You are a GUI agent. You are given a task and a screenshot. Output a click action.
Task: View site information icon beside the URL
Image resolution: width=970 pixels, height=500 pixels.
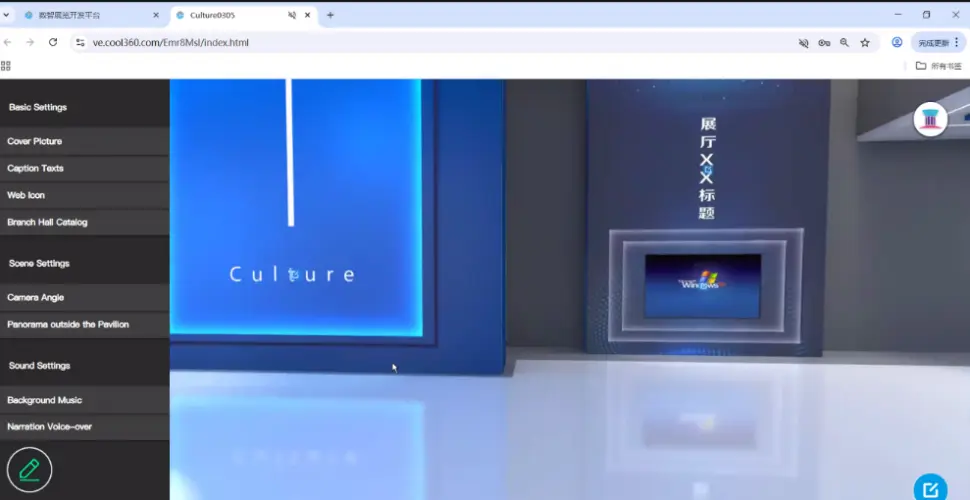point(80,43)
